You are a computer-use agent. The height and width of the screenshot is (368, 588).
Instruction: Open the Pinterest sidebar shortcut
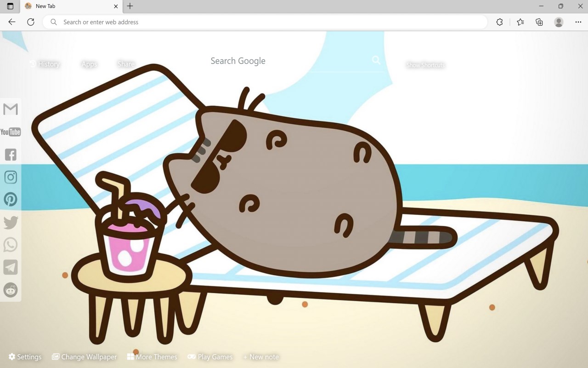[x=11, y=199]
